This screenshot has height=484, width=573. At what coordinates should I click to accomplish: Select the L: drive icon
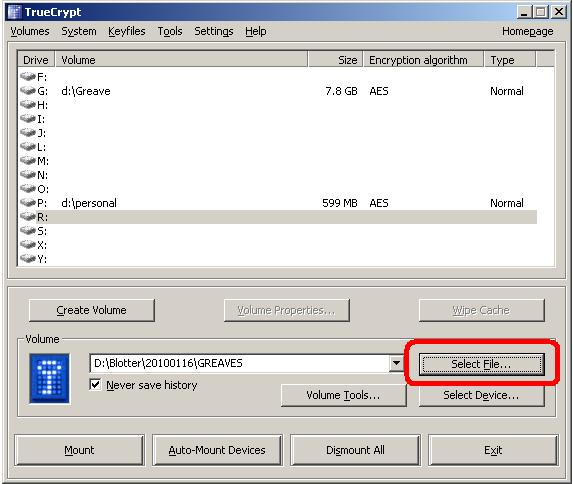tap(28, 147)
